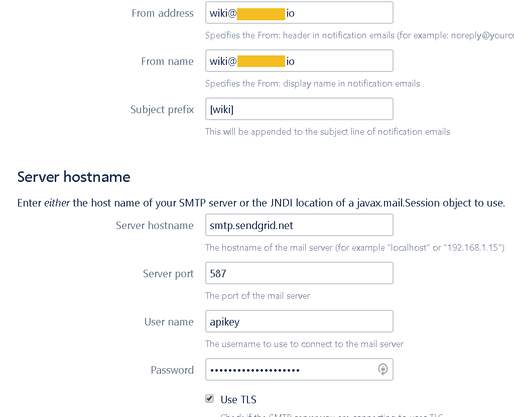Viewport: 514px width, 417px height.
Task: Click the Server port label
Action: click(168, 274)
